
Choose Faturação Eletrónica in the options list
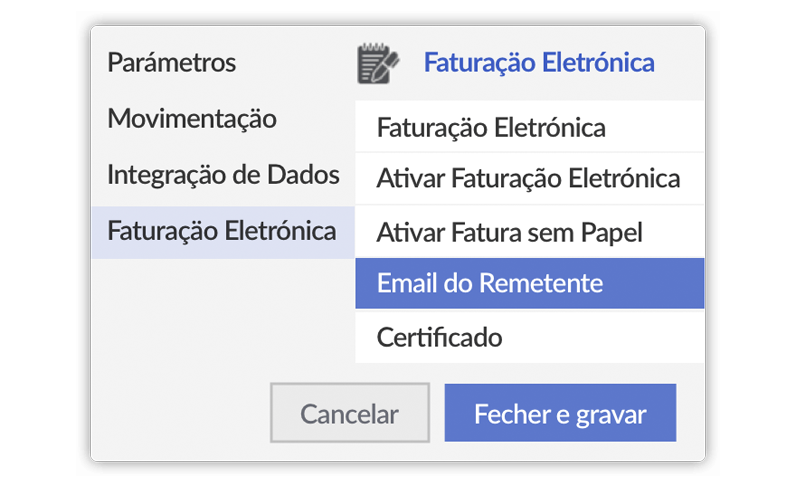coord(530,127)
